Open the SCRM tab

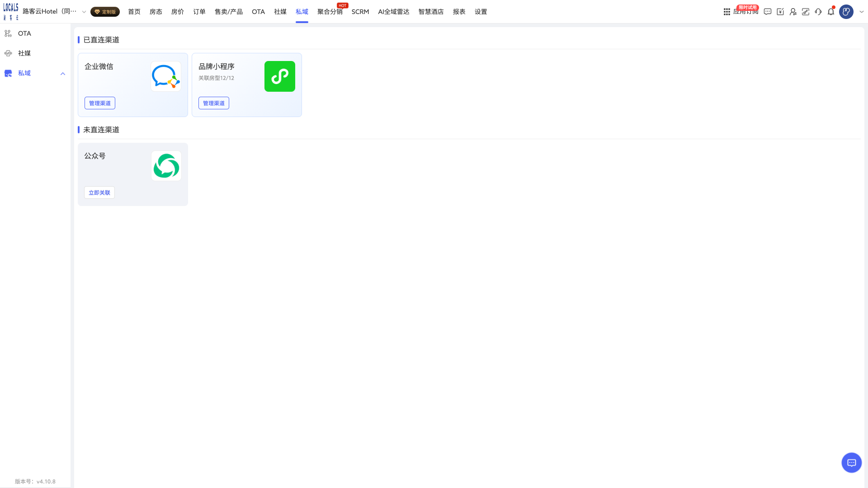(360, 12)
